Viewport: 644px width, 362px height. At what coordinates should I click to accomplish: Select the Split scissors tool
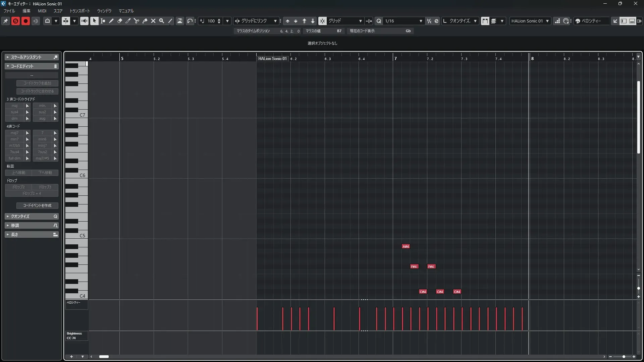(x=137, y=21)
